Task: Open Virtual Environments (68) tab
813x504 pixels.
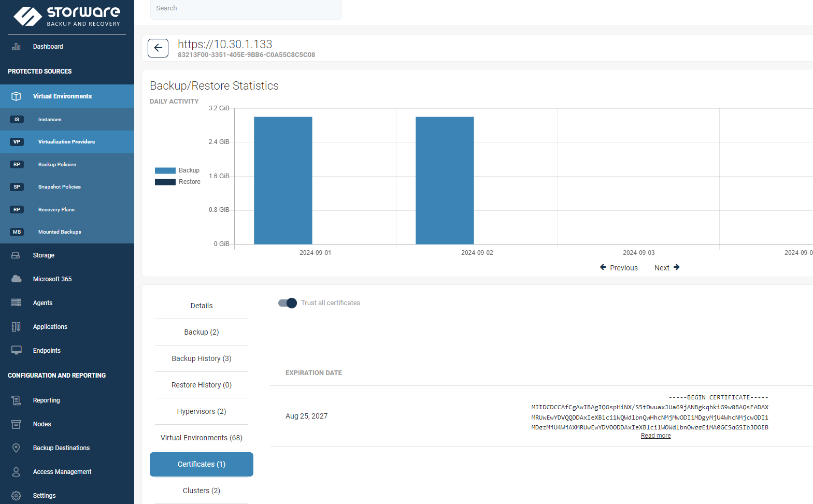Action: coord(202,438)
